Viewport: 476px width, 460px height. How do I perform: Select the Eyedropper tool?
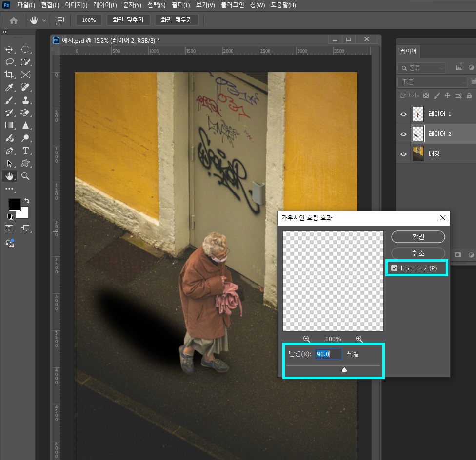(x=9, y=87)
